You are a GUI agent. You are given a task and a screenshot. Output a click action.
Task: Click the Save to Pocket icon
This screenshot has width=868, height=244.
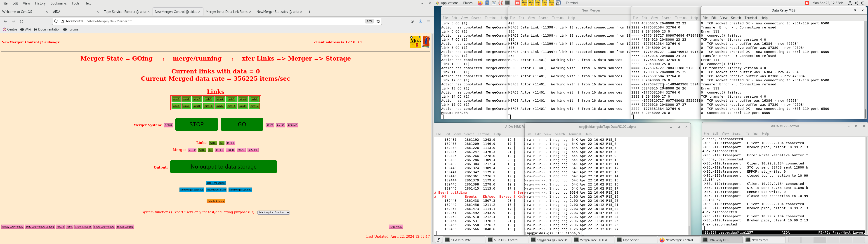412,21
